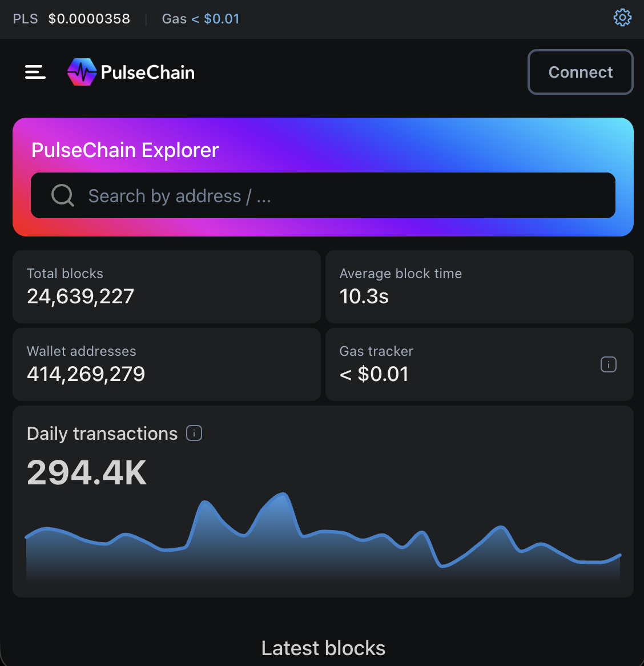Click the gas price < $0.01 link
Viewport: 644px width, 666px height.
(x=215, y=19)
